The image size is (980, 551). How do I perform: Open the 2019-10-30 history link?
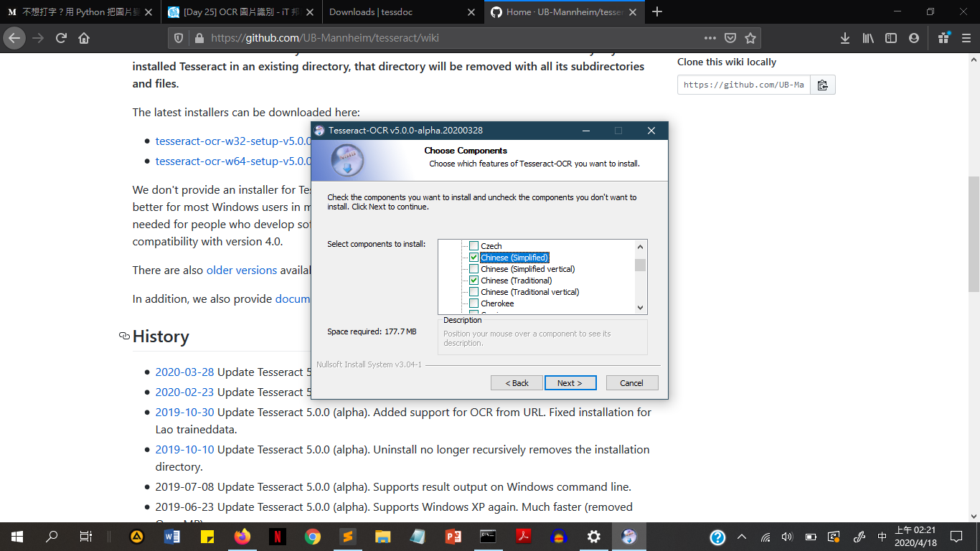click(x=184, y=413)
